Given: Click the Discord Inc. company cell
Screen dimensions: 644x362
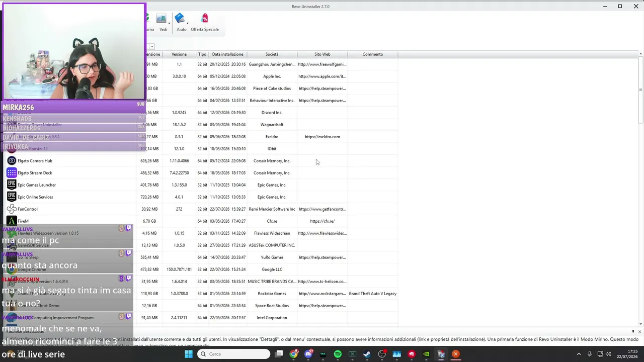Looking at the screenshot, I should [272, 113].
